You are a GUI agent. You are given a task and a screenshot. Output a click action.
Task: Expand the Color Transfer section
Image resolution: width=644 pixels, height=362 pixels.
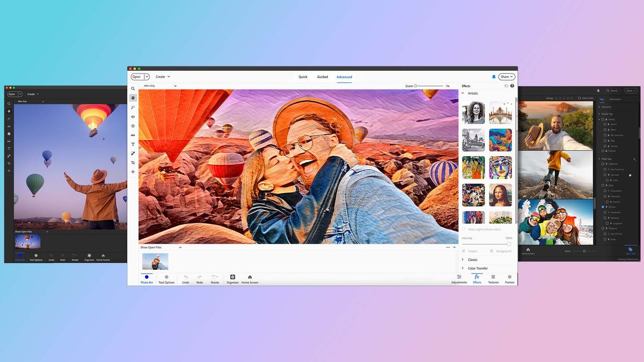[x=477, y=268]
